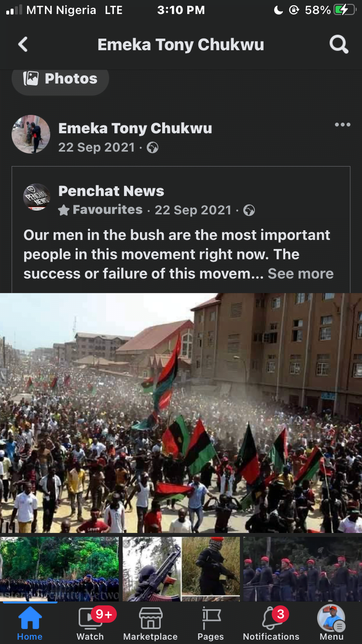Tap the back arrow icon

pos(23,45)
